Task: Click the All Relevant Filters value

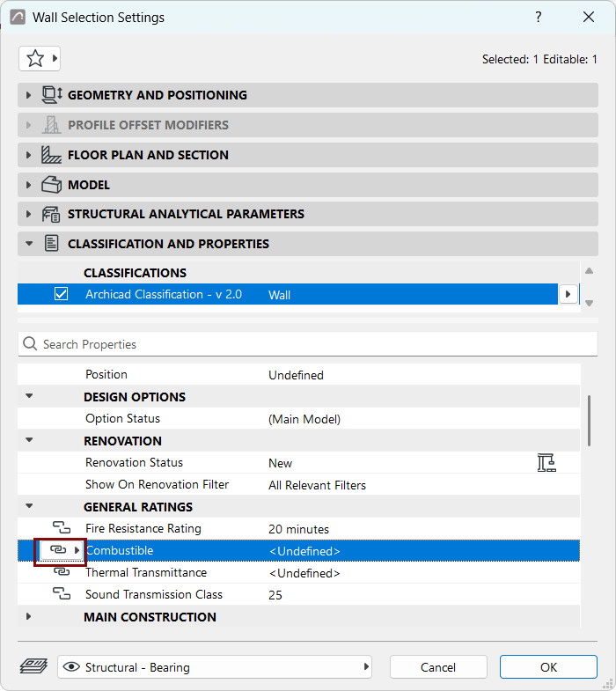Action: (318, 485)
